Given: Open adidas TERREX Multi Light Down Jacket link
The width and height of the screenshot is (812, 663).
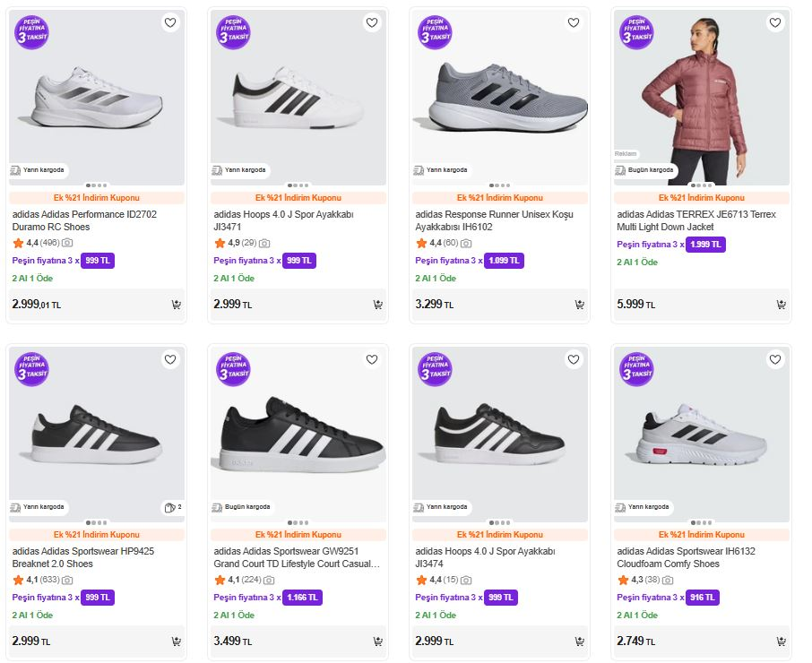Looking at the screenshot, I should 696,220.
